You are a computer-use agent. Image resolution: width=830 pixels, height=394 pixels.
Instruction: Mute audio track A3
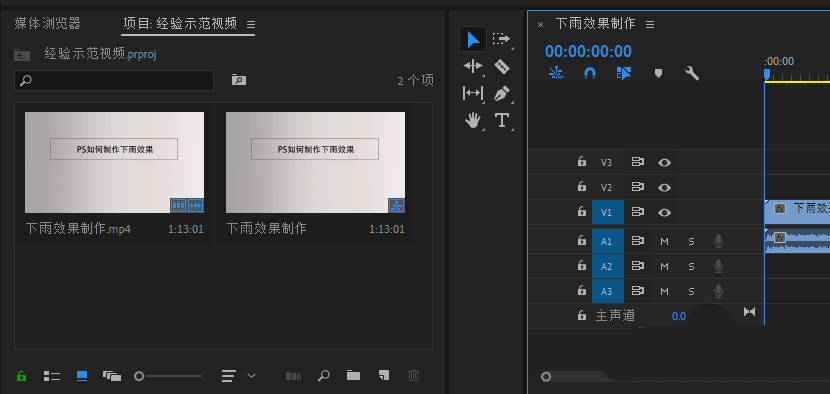pos(664,291)
